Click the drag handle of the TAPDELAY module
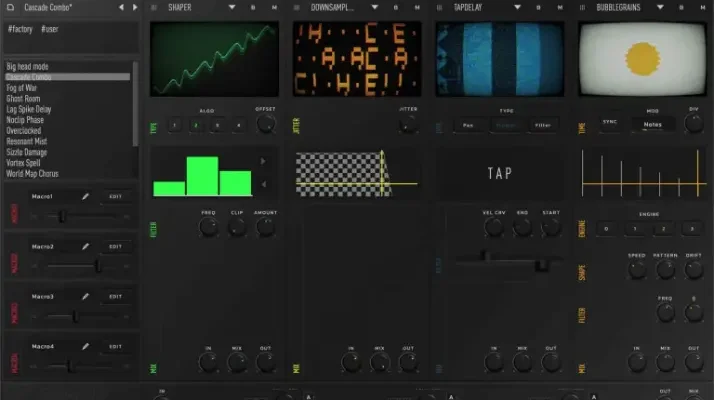 (x=441, y=7)
